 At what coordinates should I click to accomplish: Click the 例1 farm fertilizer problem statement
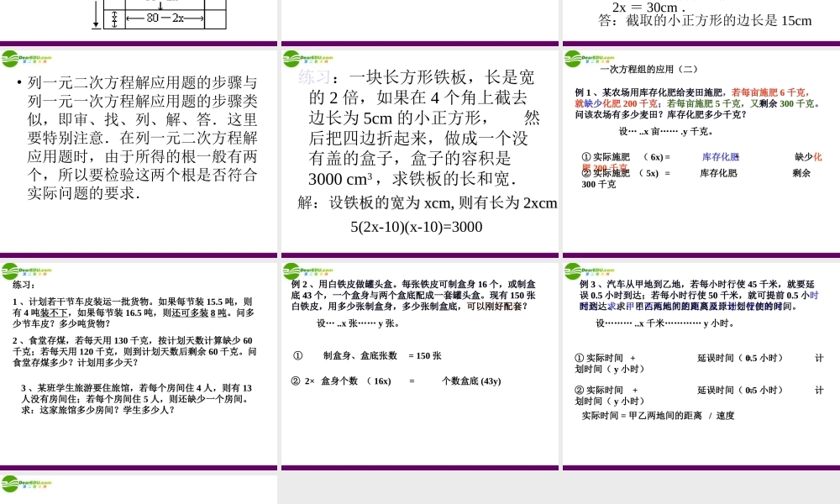tap(697, 103)
